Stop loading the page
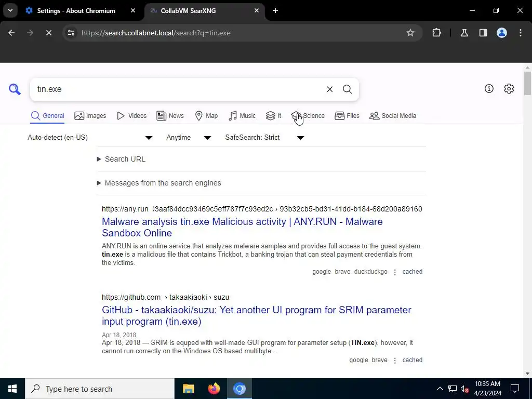The height and width of the screenshot is (399, 532). [x=48, y=33]
